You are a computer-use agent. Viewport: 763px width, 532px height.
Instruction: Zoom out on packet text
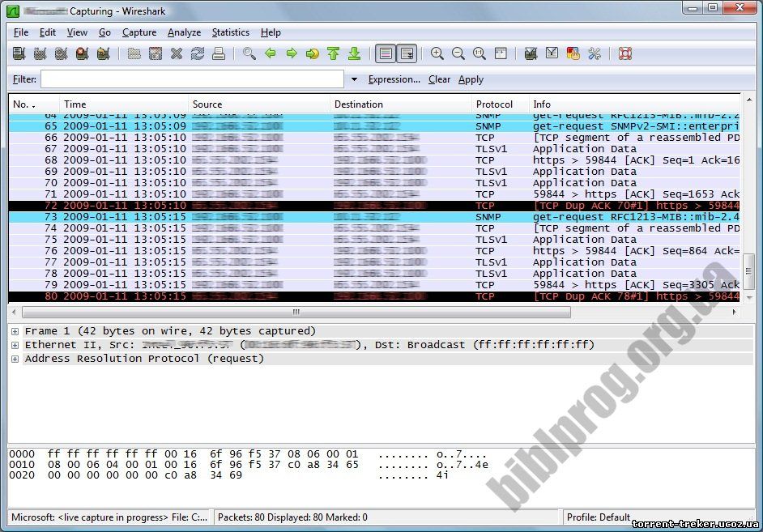point(458,53)
